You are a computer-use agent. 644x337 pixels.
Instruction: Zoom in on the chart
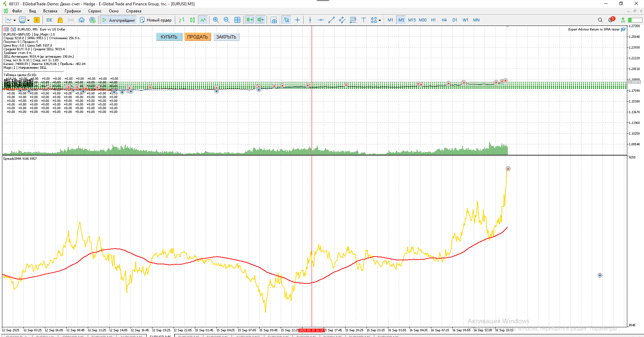pos(216,20)
